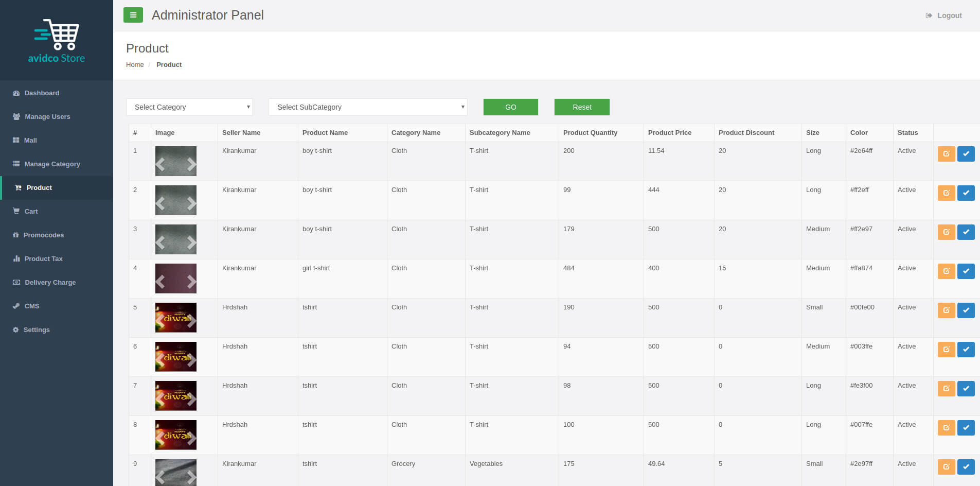
Task: Toggle status checkmark for row 4 girl t-shirt
Action: click(966, 271)
